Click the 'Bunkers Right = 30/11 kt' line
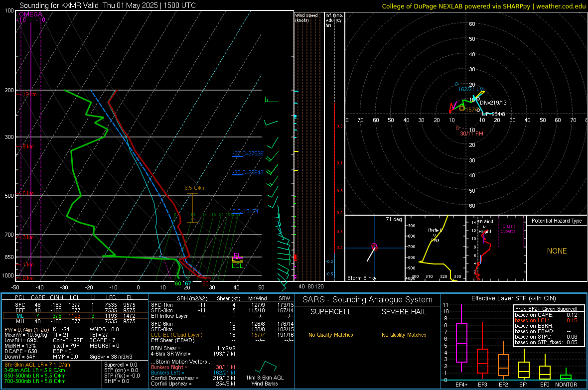This screenshot has width=588, height=390. coord(193,367)
